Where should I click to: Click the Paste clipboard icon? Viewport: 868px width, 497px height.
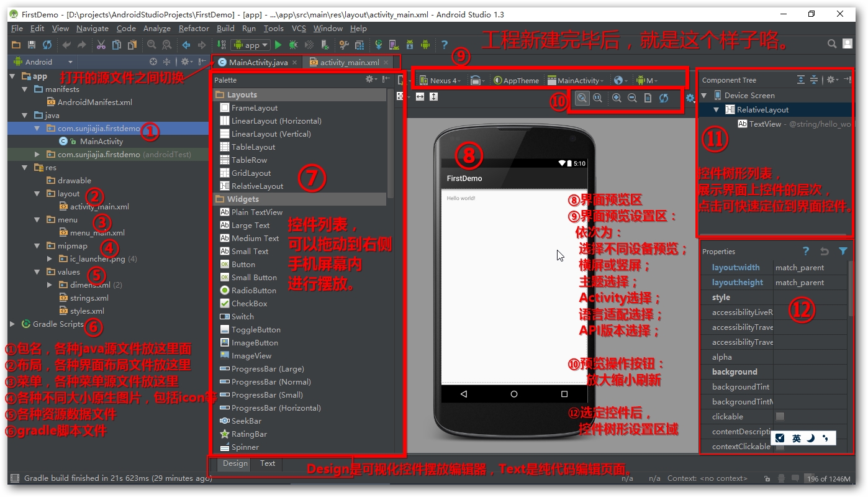coord(132,45)
